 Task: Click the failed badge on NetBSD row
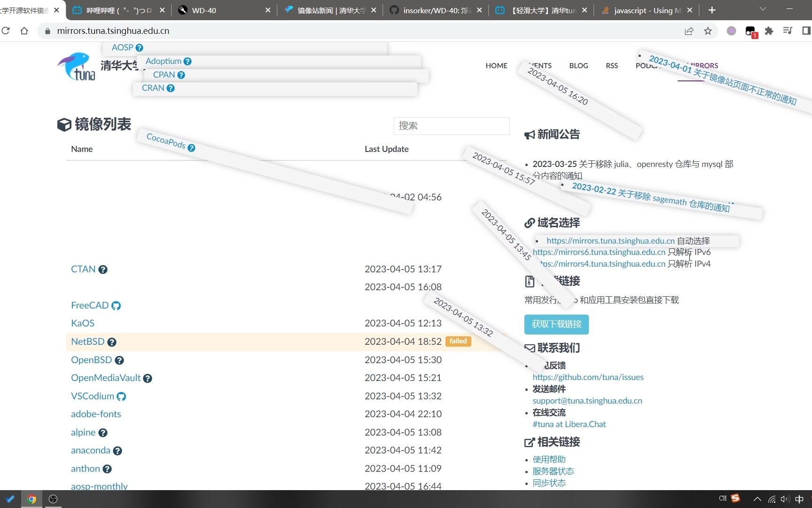click(x=458, y=341)
